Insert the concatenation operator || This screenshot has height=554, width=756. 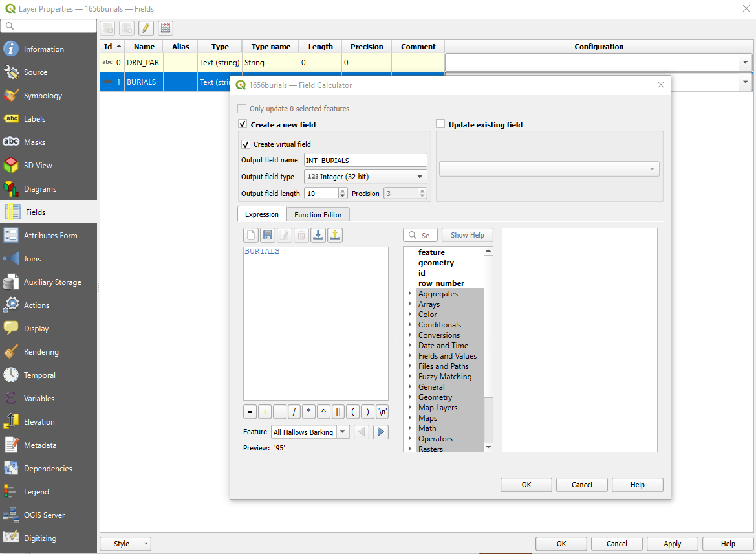(x=337, y=412)
